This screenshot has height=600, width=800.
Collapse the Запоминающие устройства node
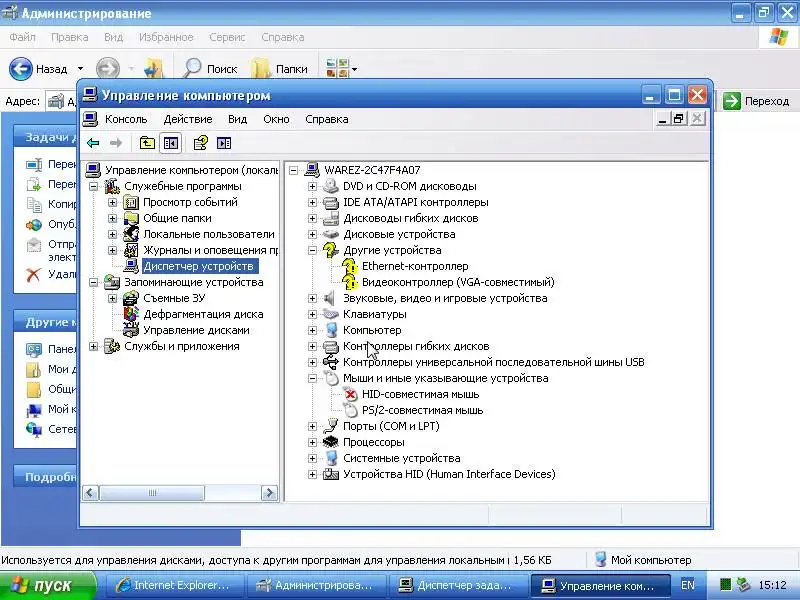[x=93, y=282]
